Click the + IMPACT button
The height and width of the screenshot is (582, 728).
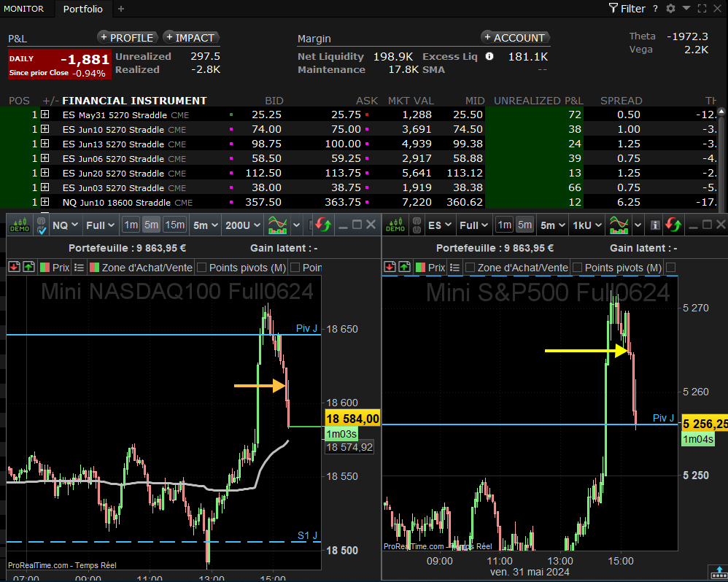click(191, 38)
